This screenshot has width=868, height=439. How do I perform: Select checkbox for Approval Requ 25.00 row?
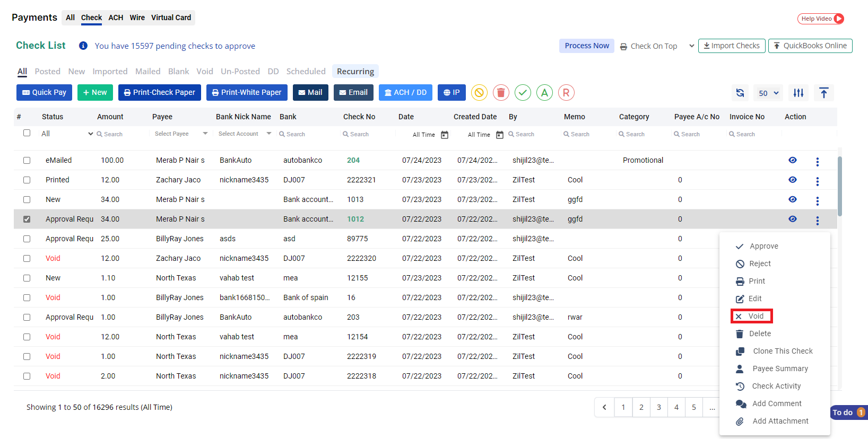pyautogui.click(x=27, y=239)
